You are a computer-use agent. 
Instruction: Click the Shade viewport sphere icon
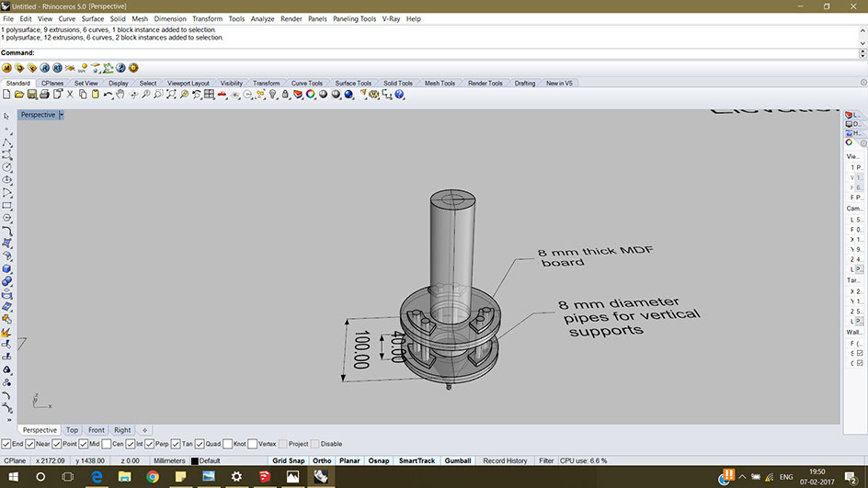[x=324, y=95]
